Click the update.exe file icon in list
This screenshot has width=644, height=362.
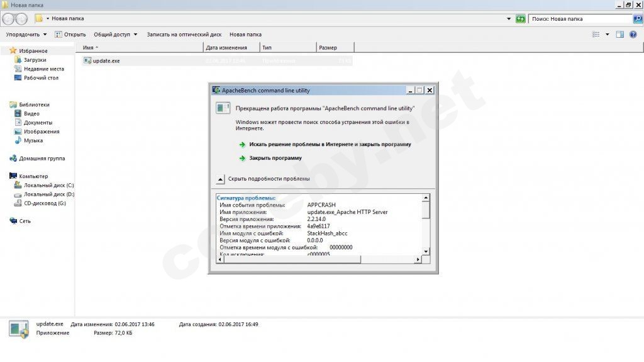pos(87,60)
